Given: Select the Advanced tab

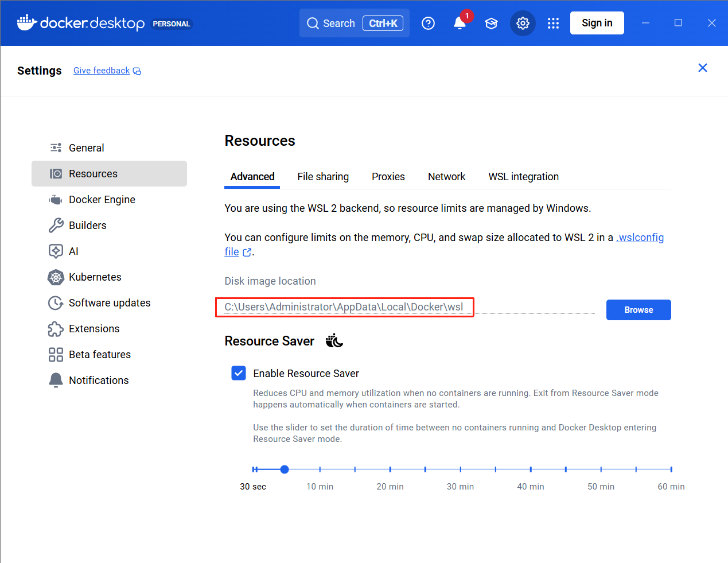Looking at the screenshot, I should (x=252, y=177).
